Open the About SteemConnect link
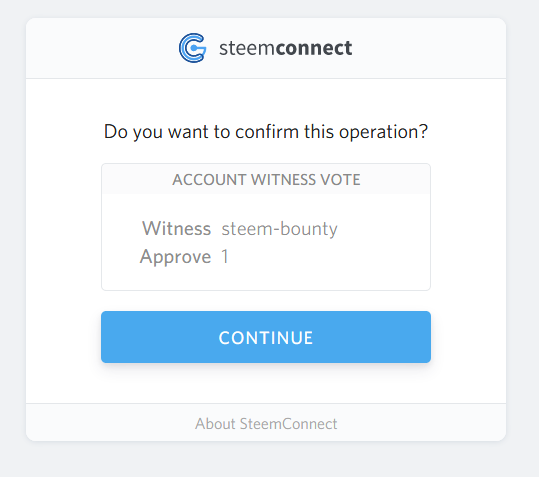The height and width of the screenshot is (477, 539). [266, 424]
